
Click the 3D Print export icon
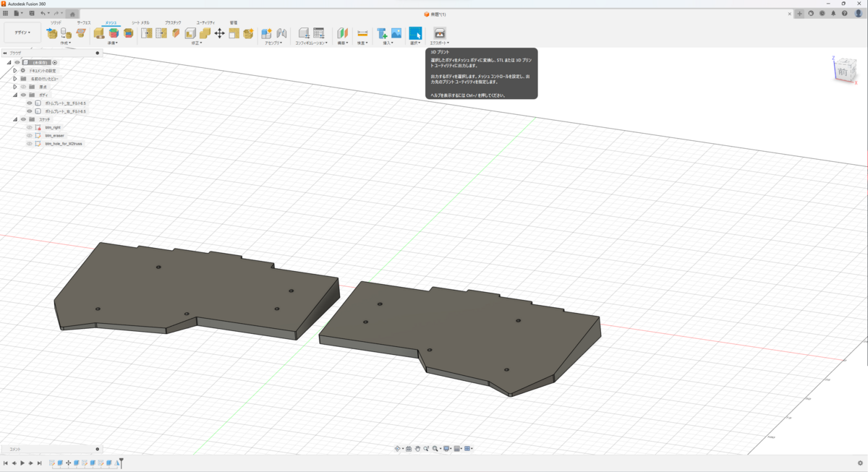point(439,33)
